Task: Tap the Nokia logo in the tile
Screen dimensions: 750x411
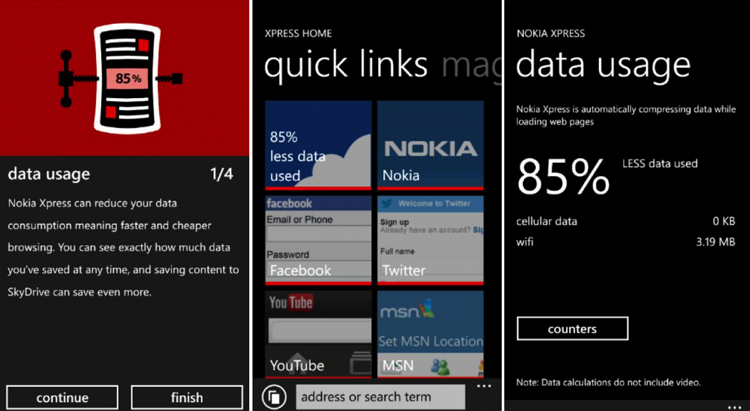Action: [x=430, y=149]
